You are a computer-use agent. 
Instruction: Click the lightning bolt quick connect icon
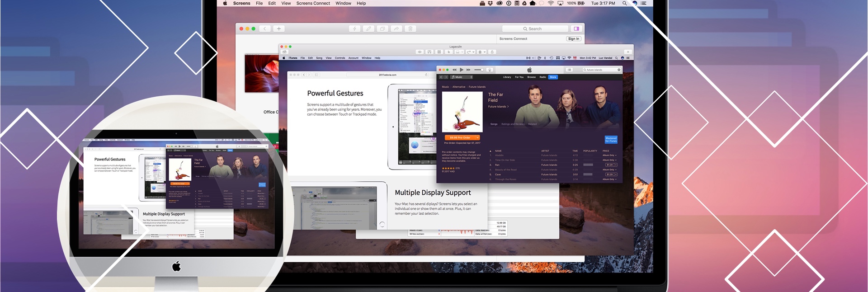[354, 28]
